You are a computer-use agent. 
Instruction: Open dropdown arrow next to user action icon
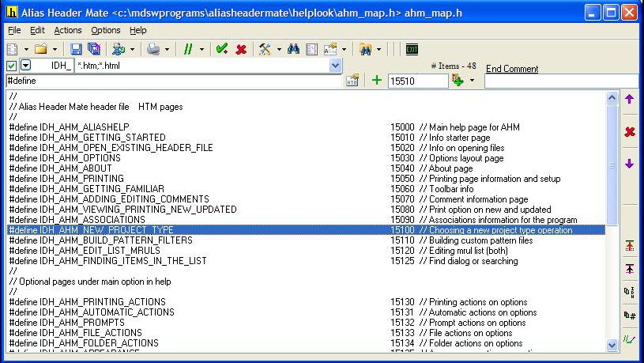point(132,50)
